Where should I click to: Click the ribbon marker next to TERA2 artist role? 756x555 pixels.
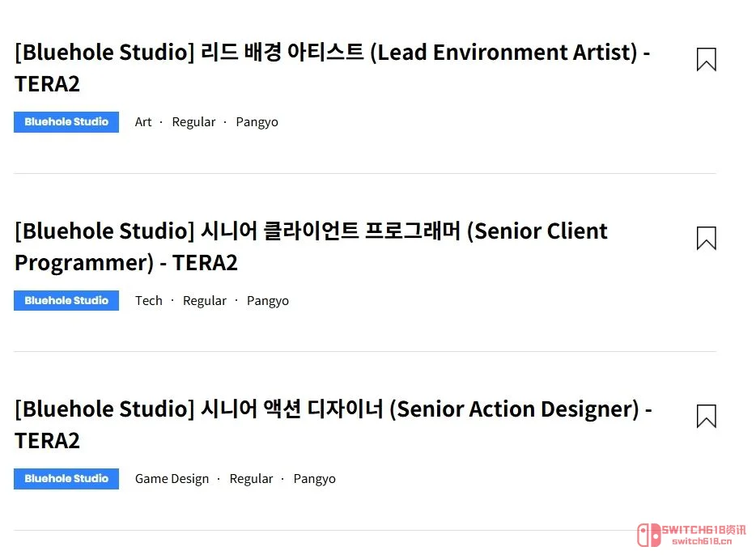click(705, 59)
